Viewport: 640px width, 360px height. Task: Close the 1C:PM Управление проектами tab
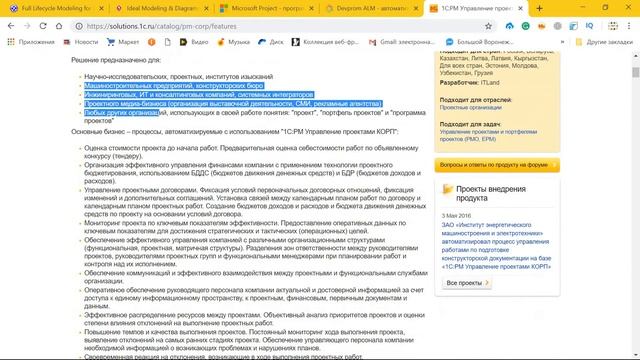coord(520,8)
